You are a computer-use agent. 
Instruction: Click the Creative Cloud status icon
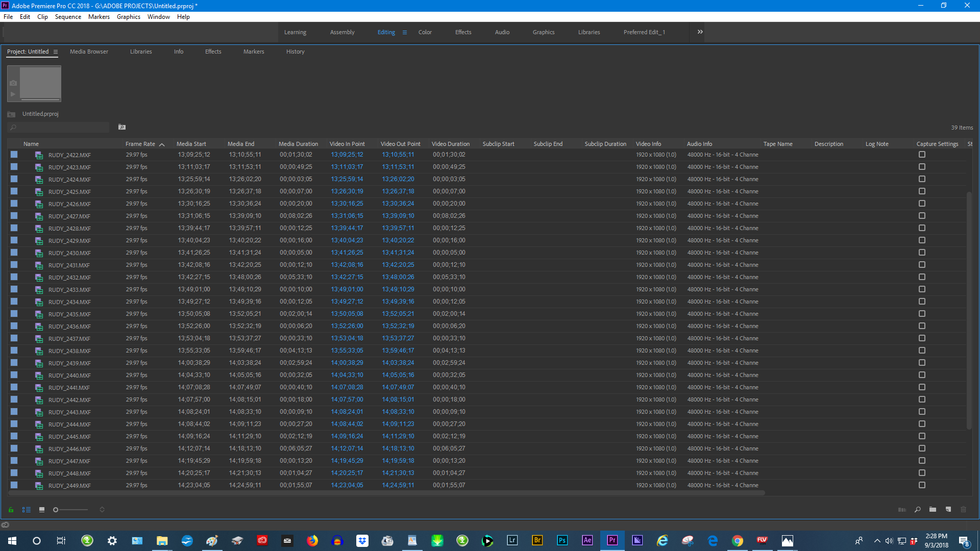(5, 525)
